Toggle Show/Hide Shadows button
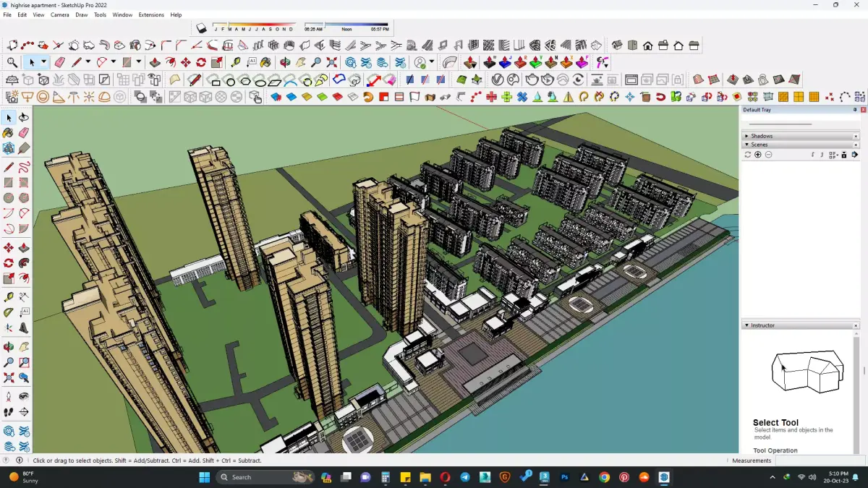Image resolution: width=868 pixels, height=488 pixels. pos(202,28)
